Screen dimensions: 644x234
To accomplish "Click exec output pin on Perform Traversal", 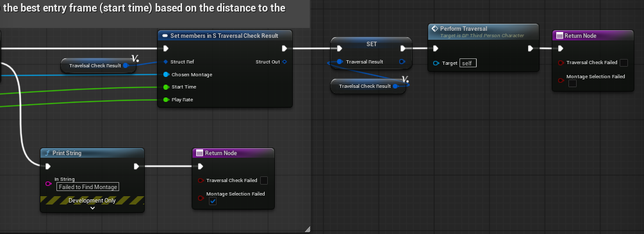I will pyautogui.click(x=531, y=49).
